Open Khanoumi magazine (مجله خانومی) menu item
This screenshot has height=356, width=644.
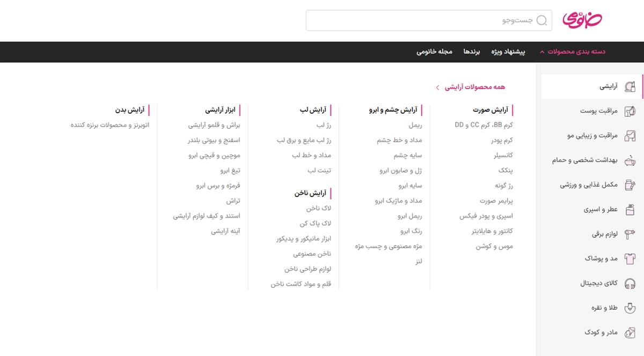point(434,52)
